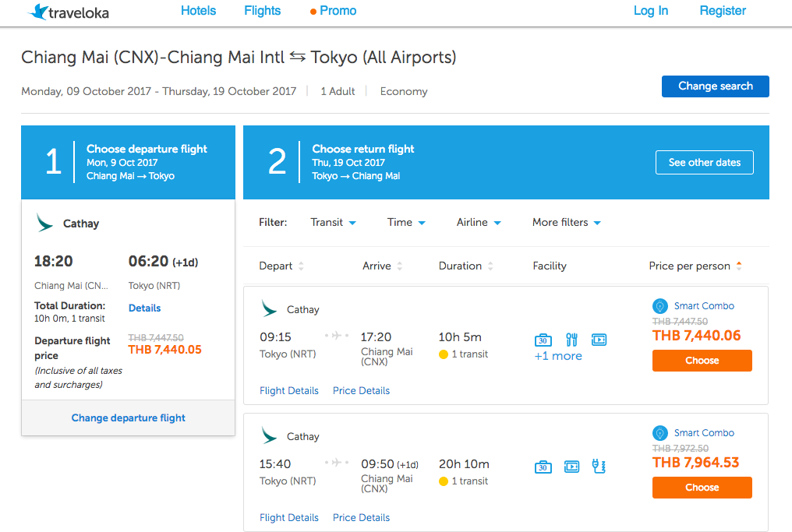Sort flights by Duration
This screenshot has height=532, width=792.
tap(465, 266)
